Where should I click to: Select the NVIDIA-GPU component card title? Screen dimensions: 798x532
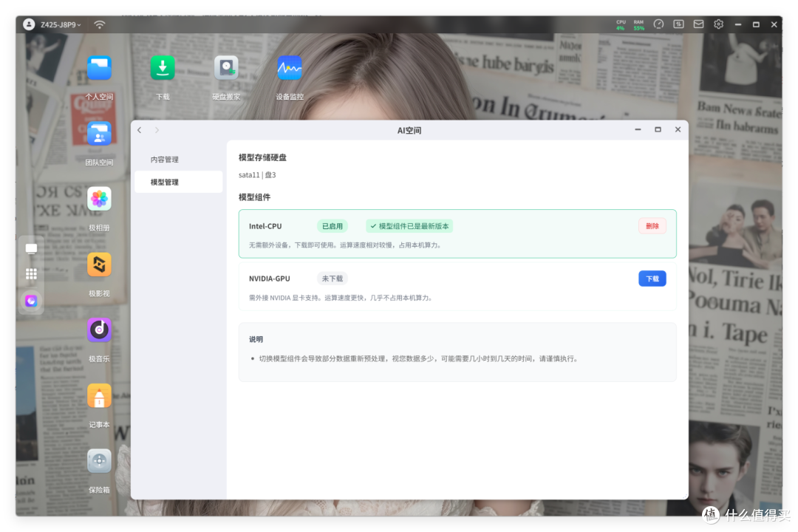coord(269,279)
